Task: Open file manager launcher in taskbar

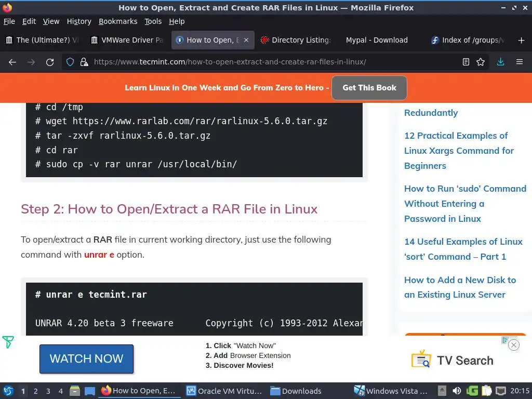Action: pyautogui.click(x=75, y=391)
